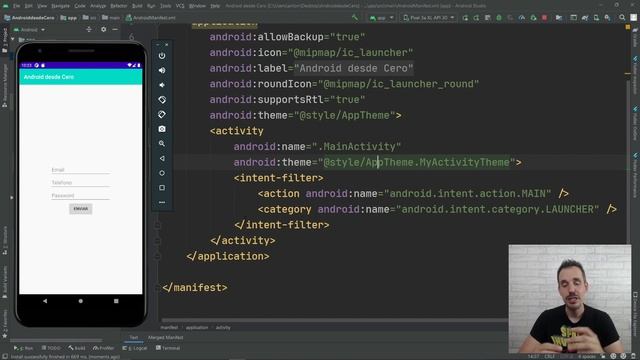Open the Pixel 3a XL device dropdown
The height and width of the screenshot is (360, 640).
428,18
